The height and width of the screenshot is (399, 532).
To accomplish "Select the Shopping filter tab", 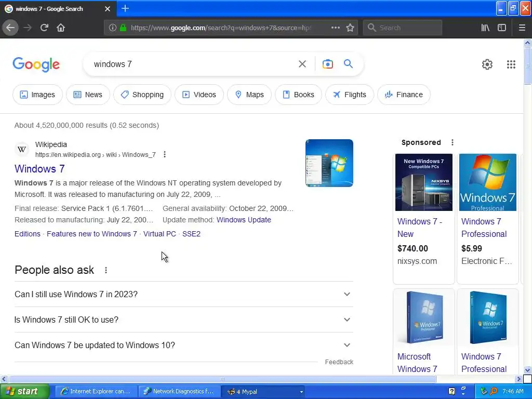I will pos(142,95).
